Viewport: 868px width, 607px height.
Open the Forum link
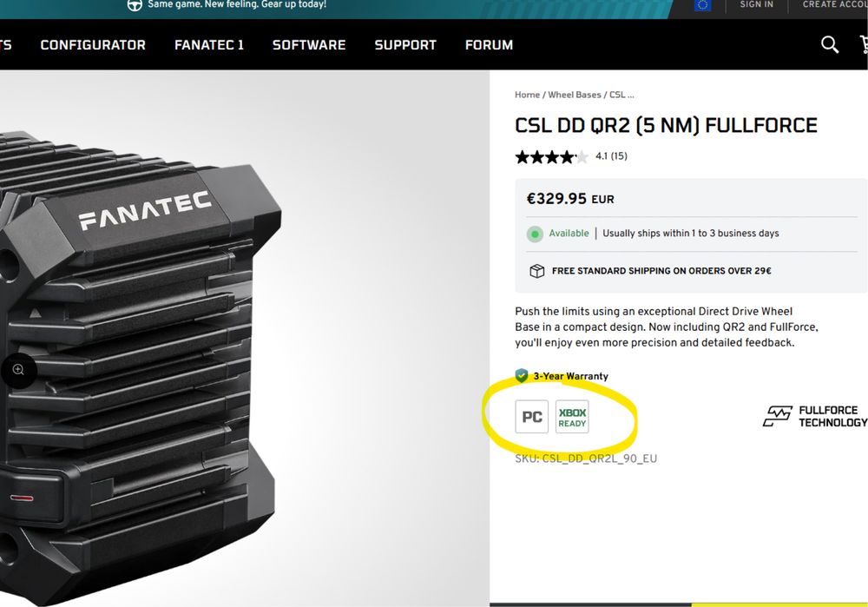coord(489,45)
